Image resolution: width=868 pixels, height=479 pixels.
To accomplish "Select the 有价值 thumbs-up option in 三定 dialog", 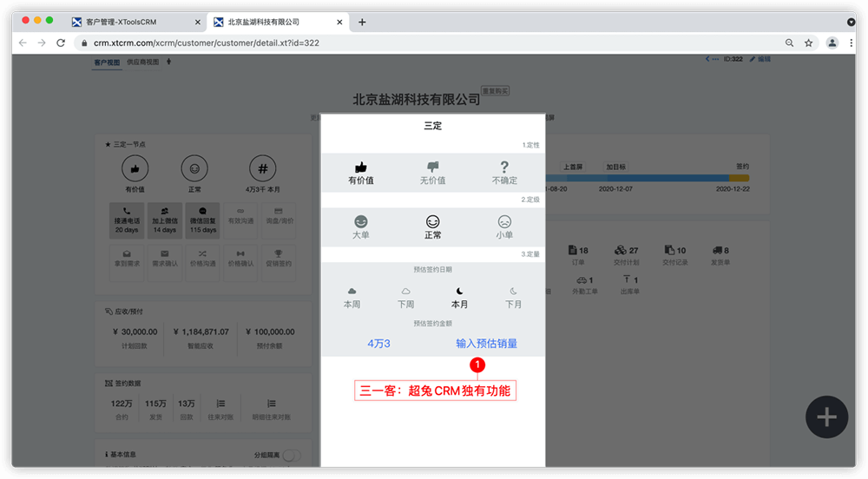I will click(361, 174).
